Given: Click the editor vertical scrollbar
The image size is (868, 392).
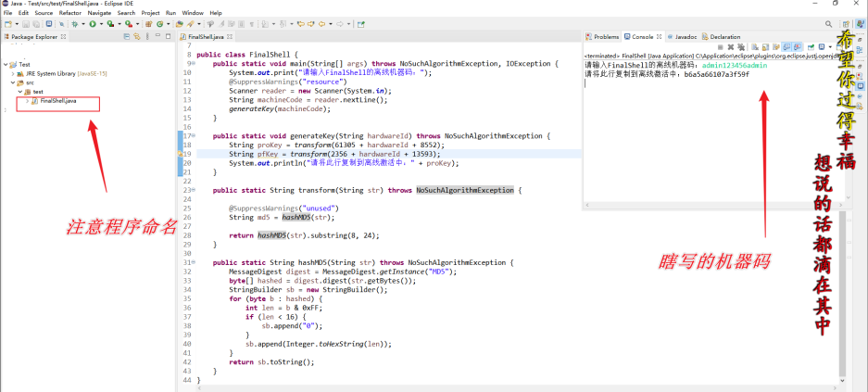Looking at the screenshot, I should click(x=843, y=294).
